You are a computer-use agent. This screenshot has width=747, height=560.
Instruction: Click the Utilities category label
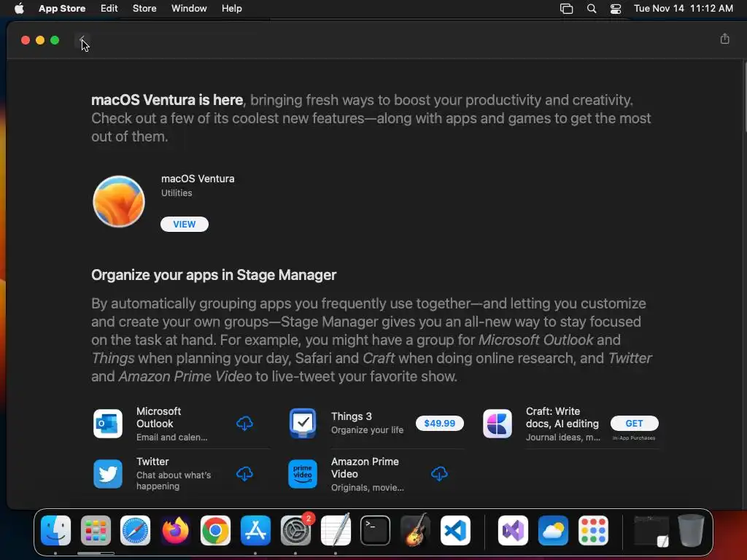click(x=177, y=192)
